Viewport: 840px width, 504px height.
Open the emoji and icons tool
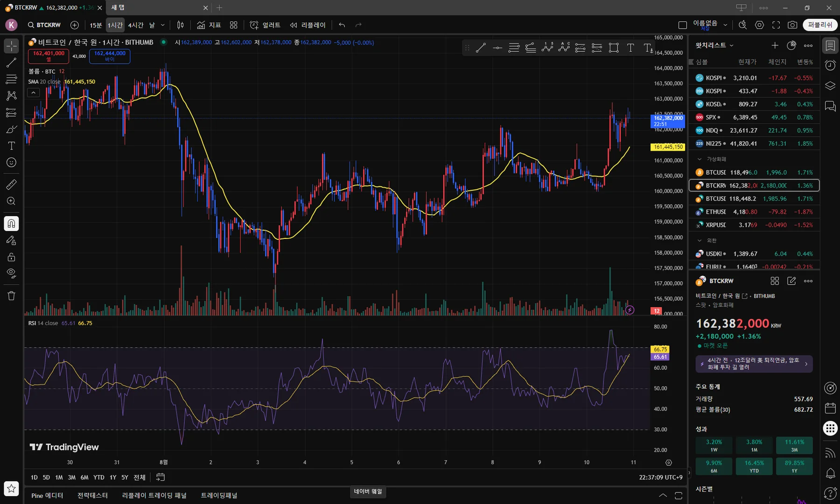click(11, 162)
